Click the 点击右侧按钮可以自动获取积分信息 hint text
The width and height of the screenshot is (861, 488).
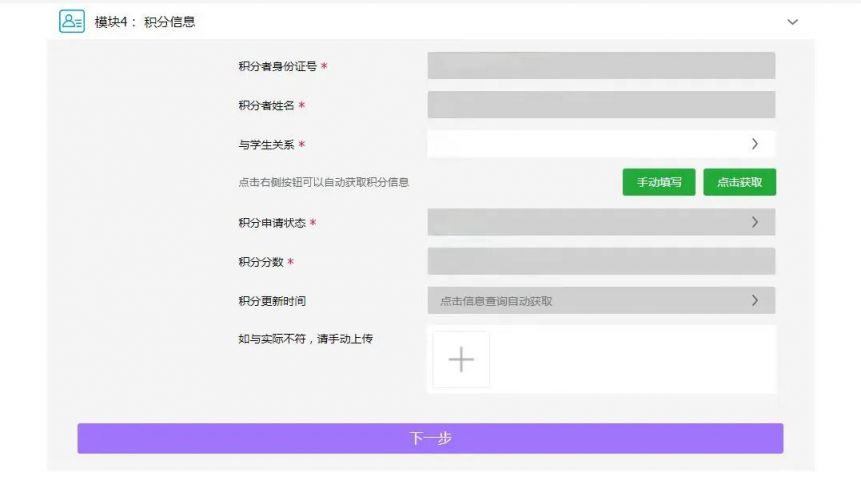[x=323, y=182]
